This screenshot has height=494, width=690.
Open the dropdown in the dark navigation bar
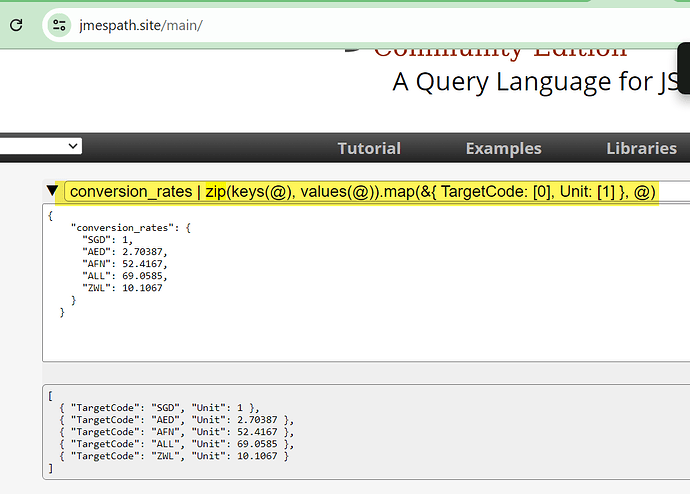40,146
